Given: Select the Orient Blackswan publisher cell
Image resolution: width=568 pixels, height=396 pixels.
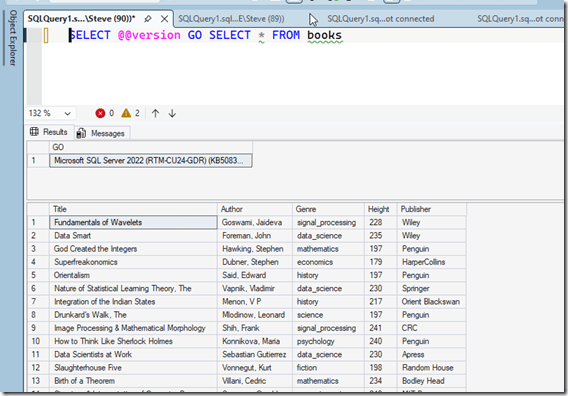Looking at the screenshot, I should (x=432, y=301).
